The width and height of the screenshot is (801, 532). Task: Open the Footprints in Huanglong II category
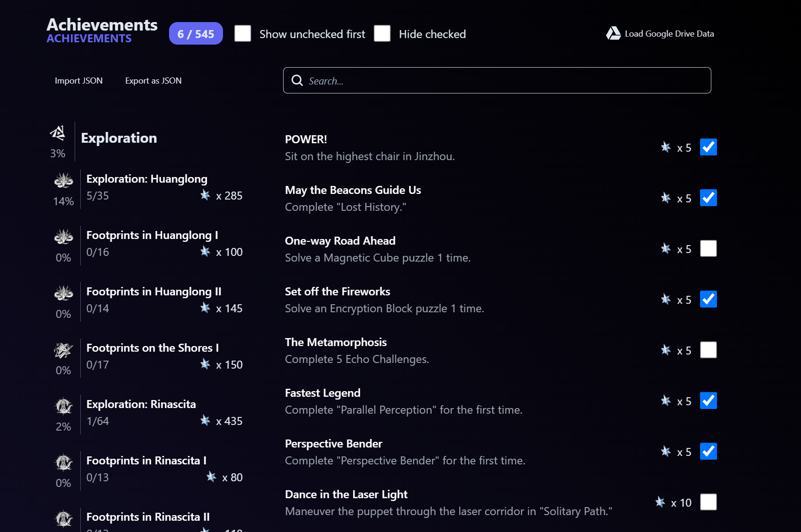(x=154, y=292)
